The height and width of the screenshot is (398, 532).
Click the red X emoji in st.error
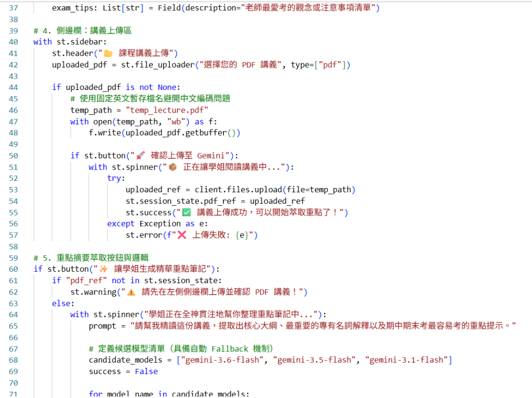(182, 235)
